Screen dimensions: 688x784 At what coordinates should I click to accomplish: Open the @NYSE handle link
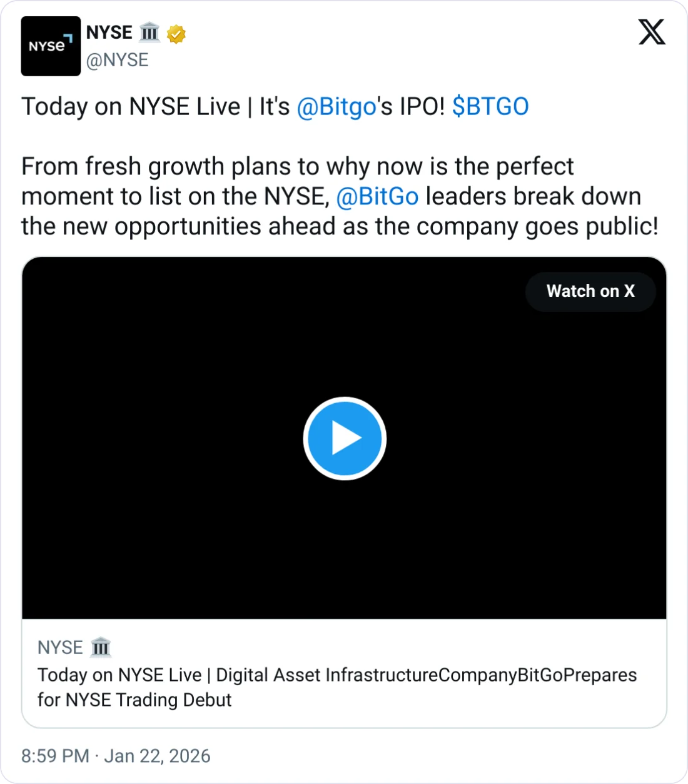[x=117, y=60]
